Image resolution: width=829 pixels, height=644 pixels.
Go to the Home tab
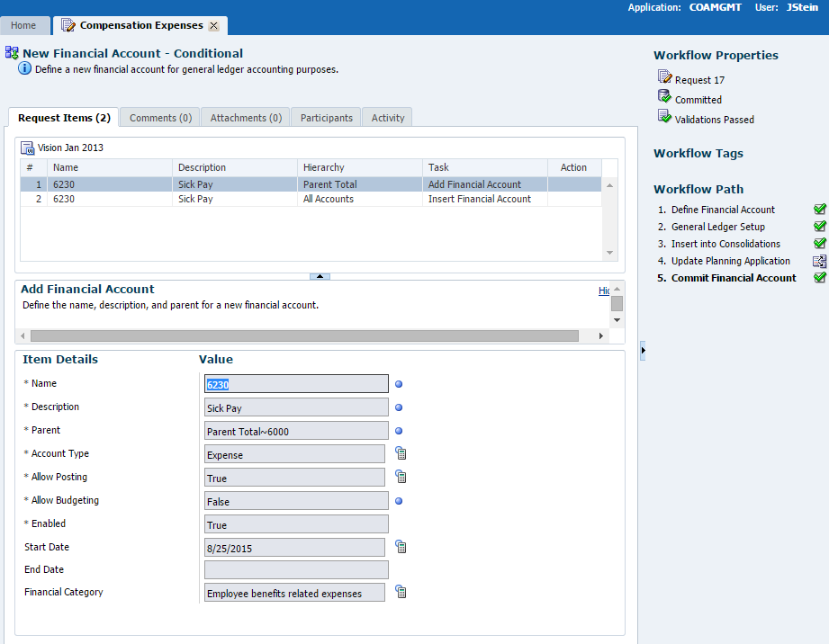24,25
